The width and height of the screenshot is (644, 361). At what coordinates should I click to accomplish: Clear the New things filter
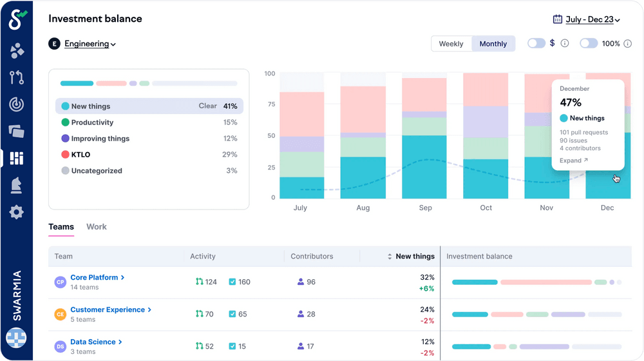point(207,106)
